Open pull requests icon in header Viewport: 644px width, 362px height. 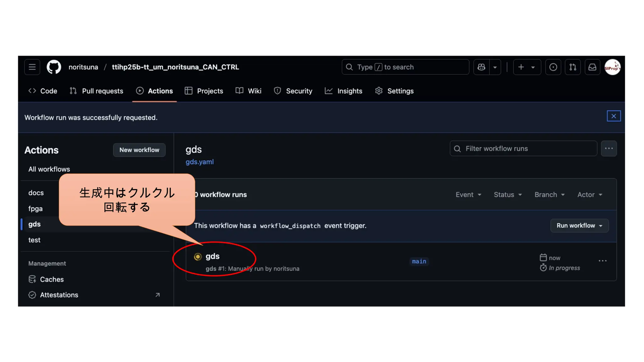(573, 67)
